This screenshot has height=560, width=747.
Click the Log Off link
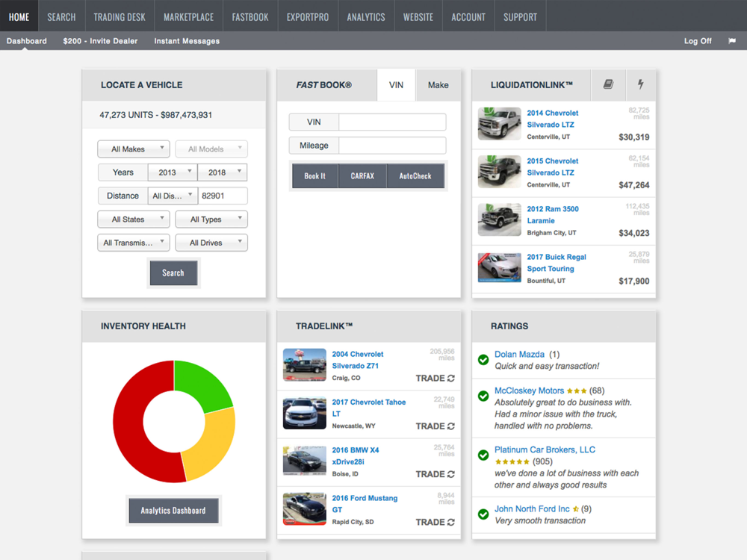click(698, 41)
